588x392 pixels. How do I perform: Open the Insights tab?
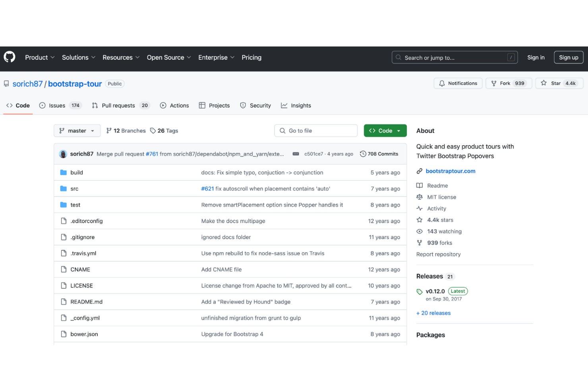coord(296,106)
